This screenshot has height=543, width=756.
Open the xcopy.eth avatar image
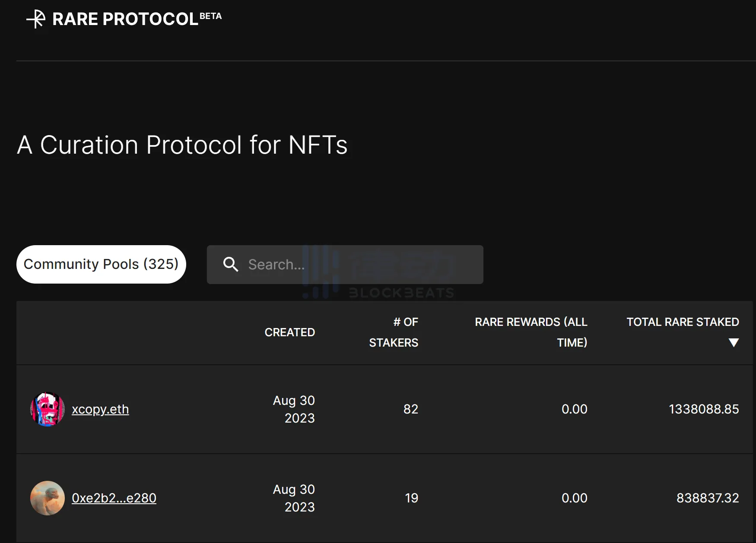(x=48, y=409)
